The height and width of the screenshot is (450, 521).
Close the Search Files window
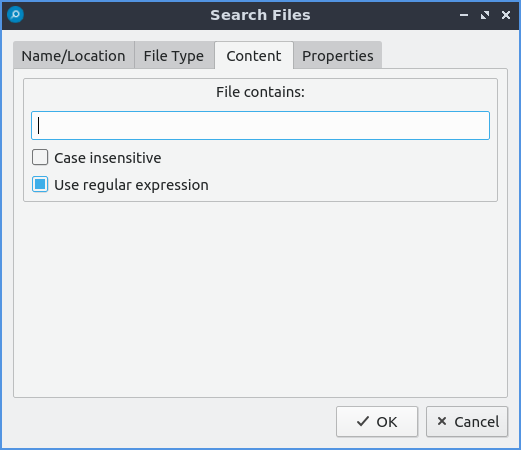coord(506,15)
